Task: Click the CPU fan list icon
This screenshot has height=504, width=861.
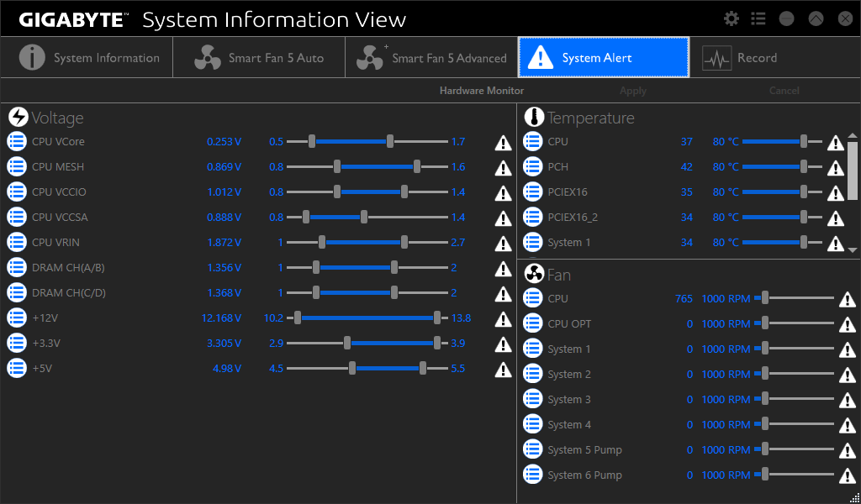Action: click(x=532, y=298)
